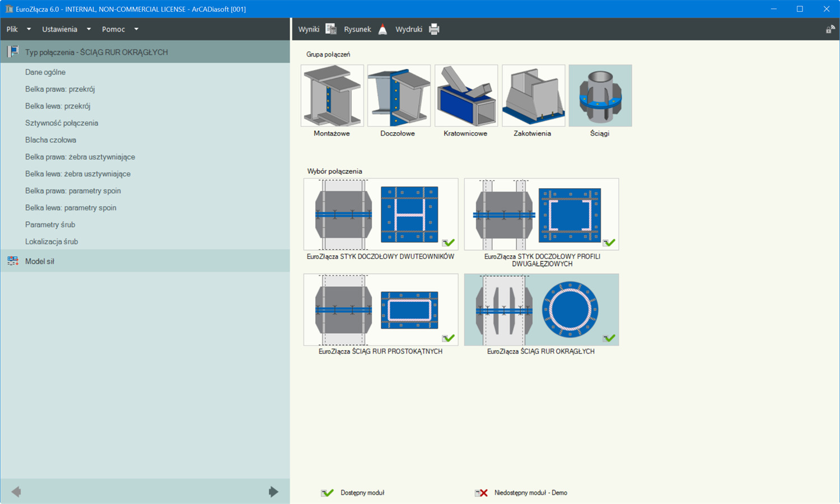Click the Model sił icon
The width and height of the screenshot is (840, 504).
click(x=12, y=261)
